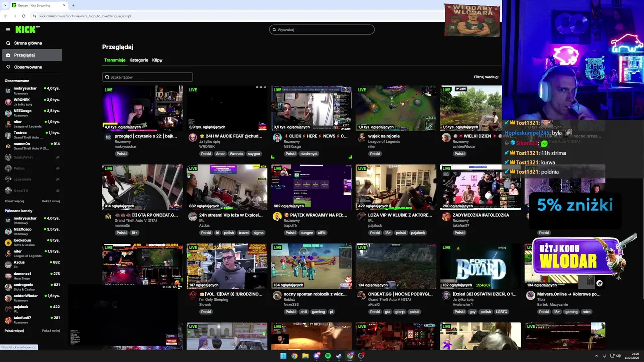644x362 pixels.
Task: Click the retro tag on Malvera.Online card
Action: pos(587,312)
